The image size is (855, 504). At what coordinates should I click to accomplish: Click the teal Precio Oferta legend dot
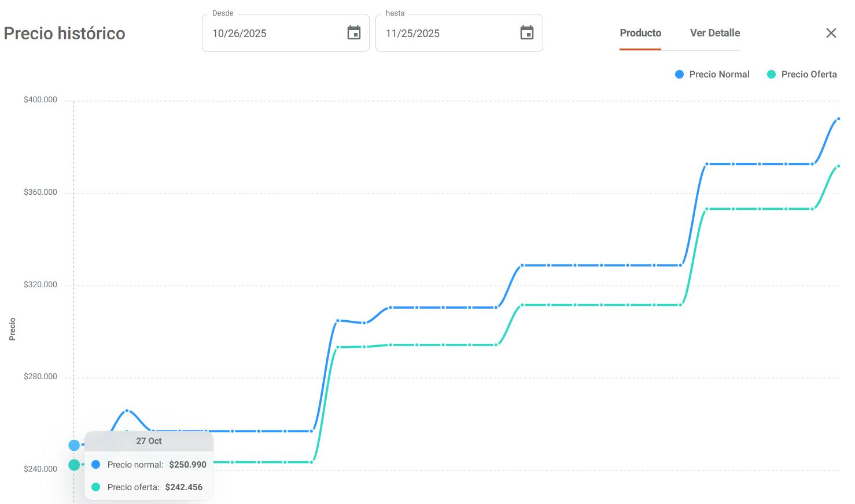pos(771,74)
